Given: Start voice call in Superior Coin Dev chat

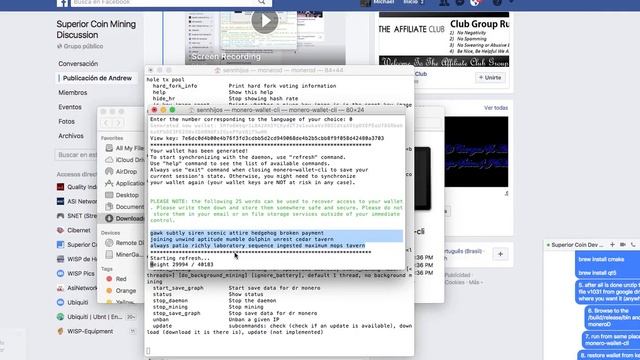Looking at the screenshot, I should tap(633, 244).
